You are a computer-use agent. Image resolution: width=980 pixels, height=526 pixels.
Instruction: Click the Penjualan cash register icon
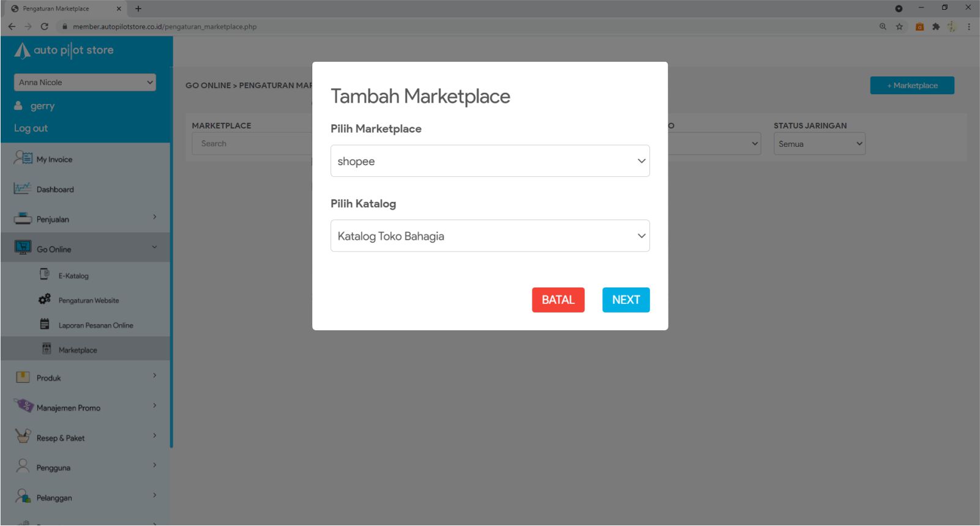[x=23, y=218]
